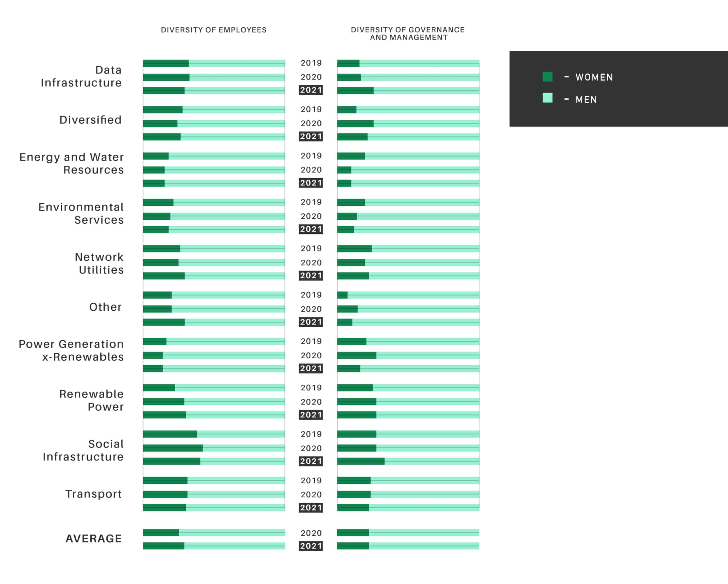728x584 pixels.
Task: Select the Diversified category label
Action: click(x=90, y=120)
